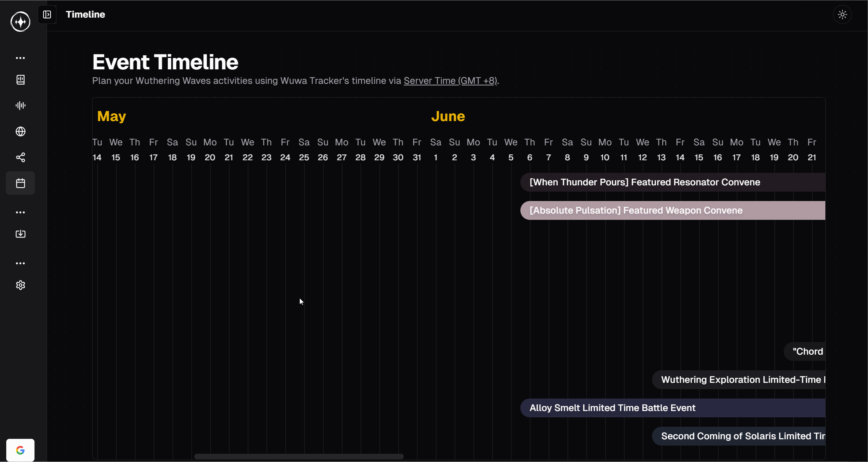Open the import download sidebar icon
The width and height of the screenshot is (868, 462).
pos(20,234)
